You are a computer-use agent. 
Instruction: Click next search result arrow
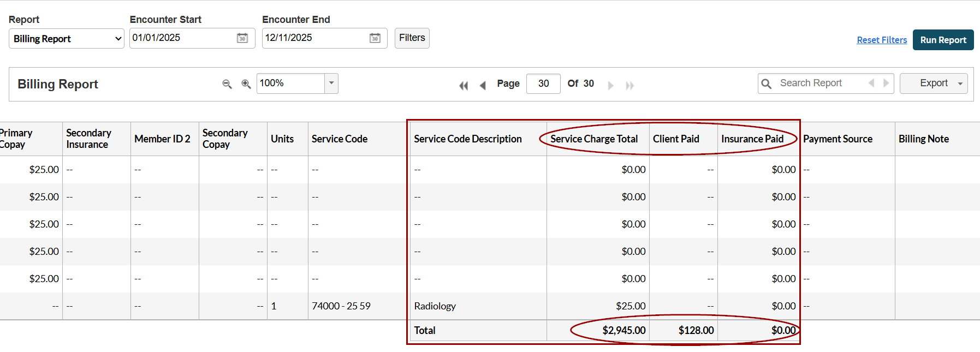(886, 83)
